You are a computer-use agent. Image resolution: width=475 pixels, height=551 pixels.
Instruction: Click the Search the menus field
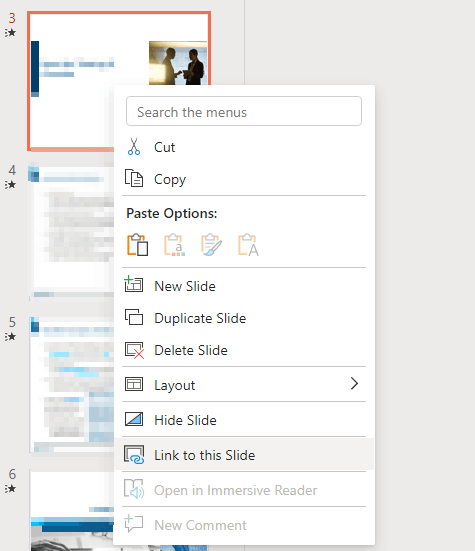pos(244,111)
